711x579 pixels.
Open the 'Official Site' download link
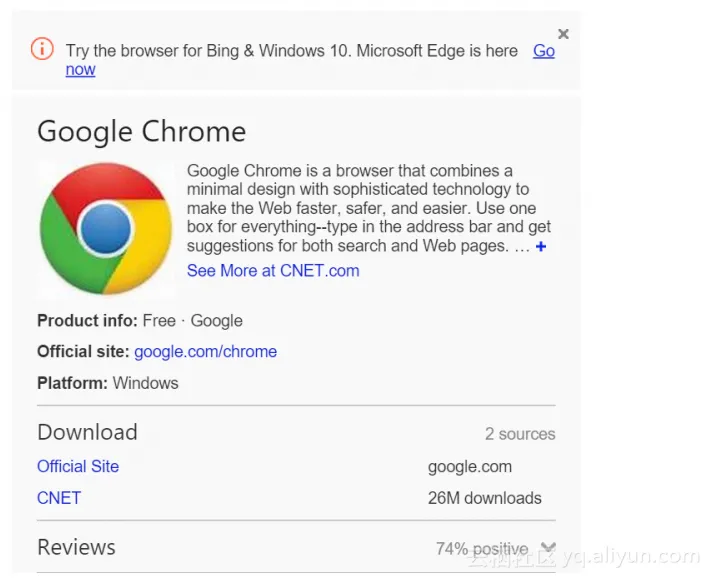coord(78,467)
